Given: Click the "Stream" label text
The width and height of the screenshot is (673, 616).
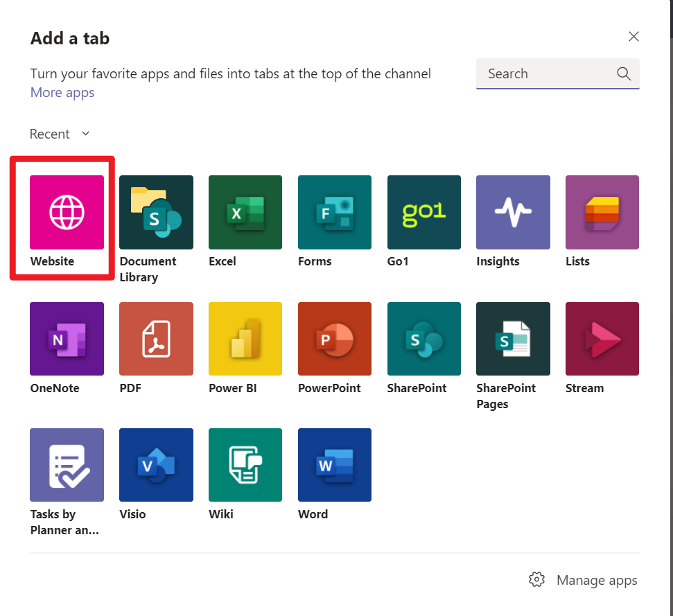Looking at the screenshot, I should tap(584, 388).
